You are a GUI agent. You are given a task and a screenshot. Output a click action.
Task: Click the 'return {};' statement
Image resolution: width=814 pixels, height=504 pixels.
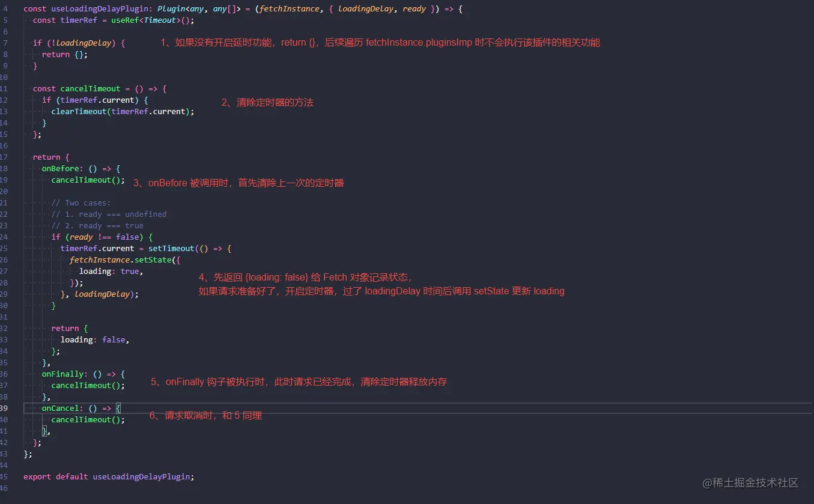65,55
